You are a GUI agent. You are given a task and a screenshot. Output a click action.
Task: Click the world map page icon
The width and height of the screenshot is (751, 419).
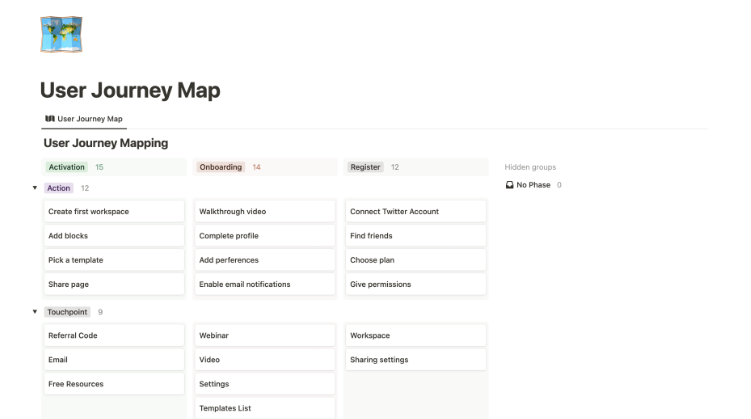[62, 32]
